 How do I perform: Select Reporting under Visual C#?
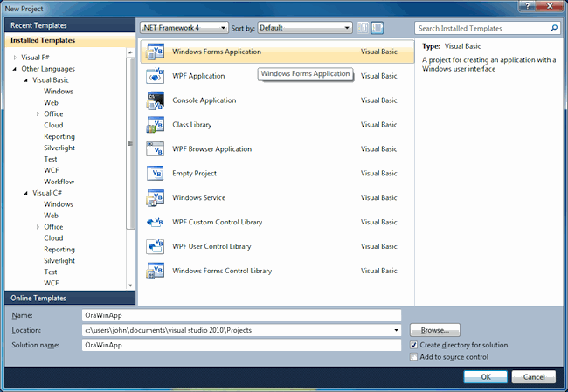coord(59,250)
